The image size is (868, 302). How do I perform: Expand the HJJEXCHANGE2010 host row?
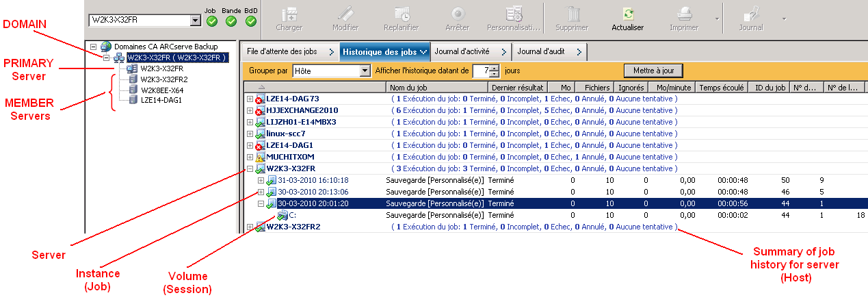tap(250, 111)
